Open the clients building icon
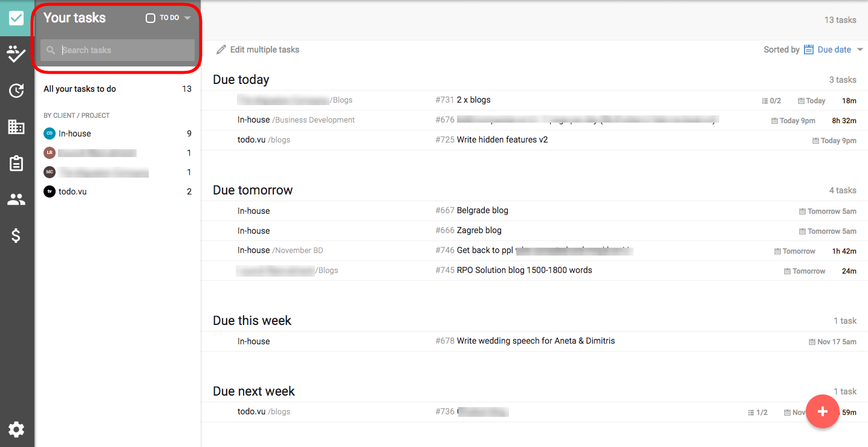 click(16, 127)
